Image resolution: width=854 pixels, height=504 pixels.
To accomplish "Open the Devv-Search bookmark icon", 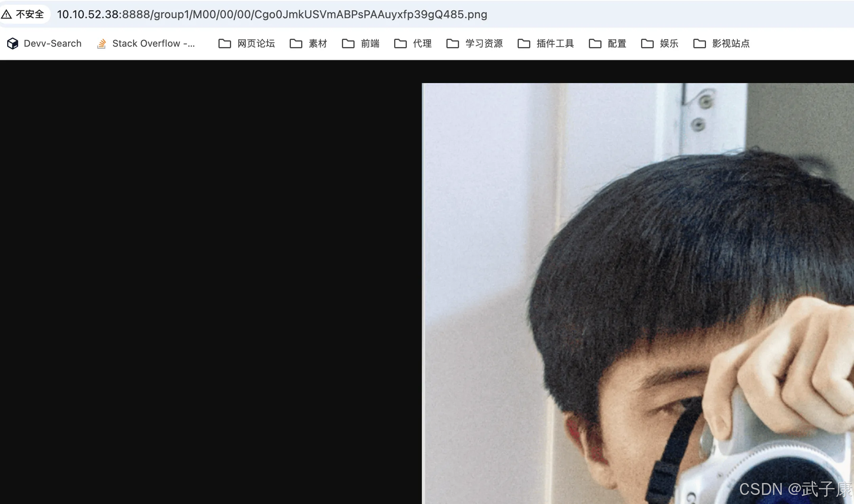I will [13, 44].
